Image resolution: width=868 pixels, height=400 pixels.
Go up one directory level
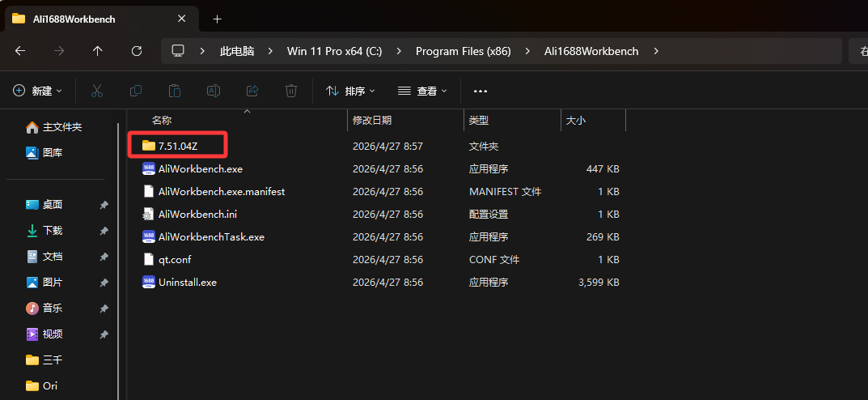pyautogui.click(x=98, y=51)
